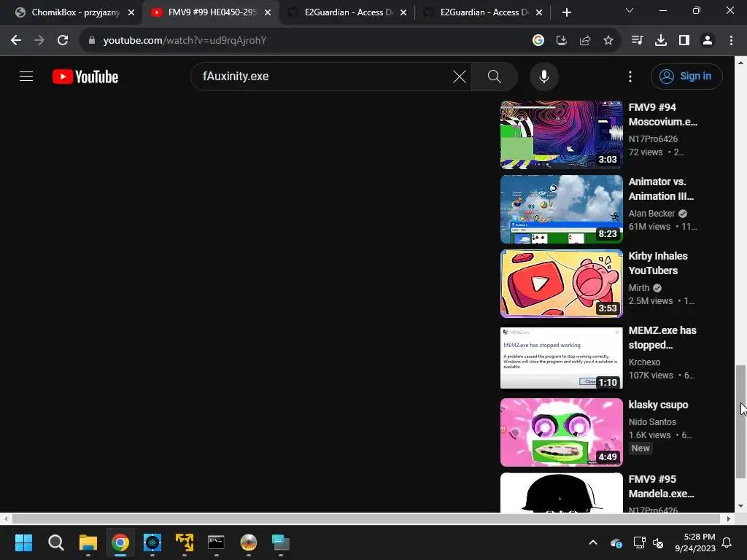Click klasky csupo video title
The width and height of the screenshot is (747, 560).
(x=659, y=405)
